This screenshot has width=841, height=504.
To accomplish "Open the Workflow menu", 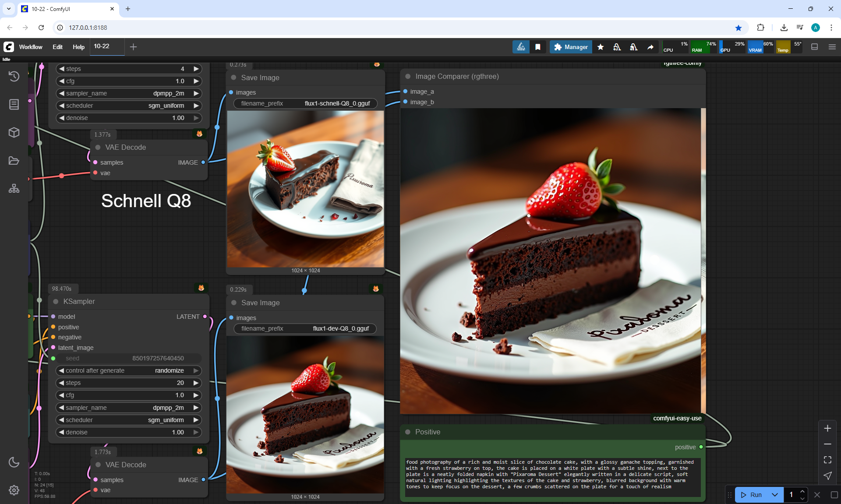I will click(31, 47).
